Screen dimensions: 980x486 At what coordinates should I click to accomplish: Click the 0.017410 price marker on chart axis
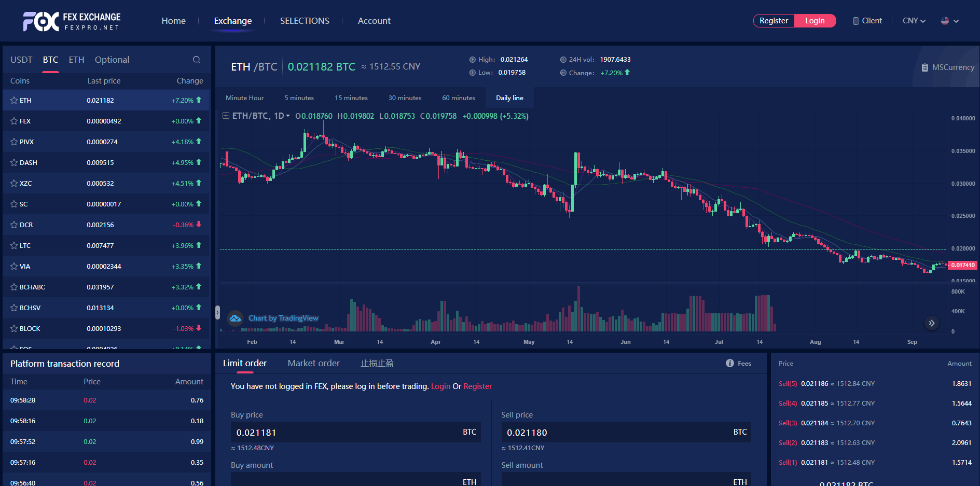coord(962,265)
